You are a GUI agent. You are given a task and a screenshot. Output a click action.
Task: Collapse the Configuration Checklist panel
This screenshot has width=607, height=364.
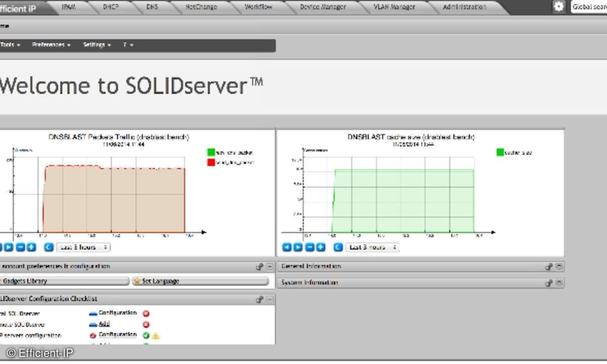click(270, 299)
